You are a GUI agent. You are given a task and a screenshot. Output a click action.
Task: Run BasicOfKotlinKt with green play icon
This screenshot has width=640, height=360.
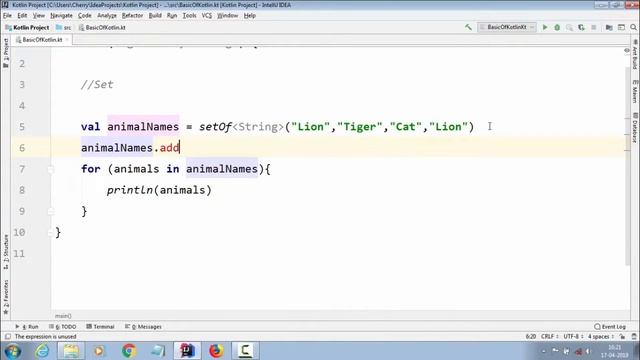pyautogui.click(x=544, y=27)
